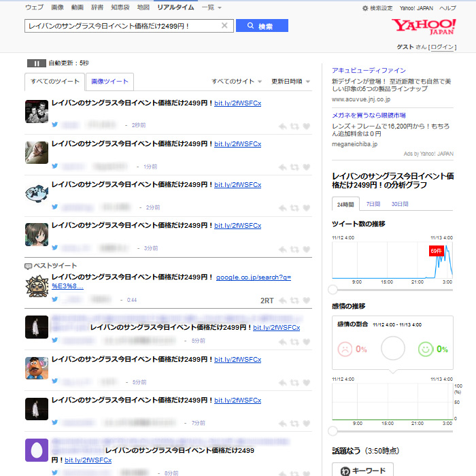476x476 pixels.
Task: Pause the auto-update of tweets
Action: pyautogui.click(x=36, y=63)
